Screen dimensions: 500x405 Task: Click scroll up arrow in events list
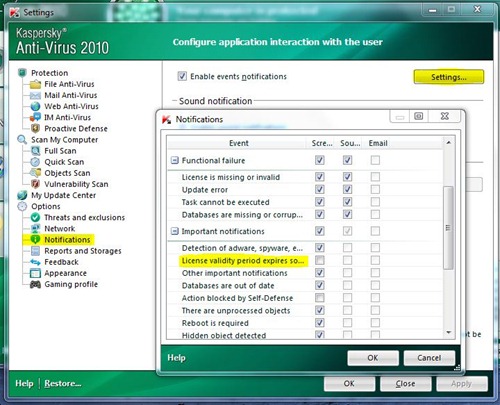pyautogui.click(x=449, y=143)
